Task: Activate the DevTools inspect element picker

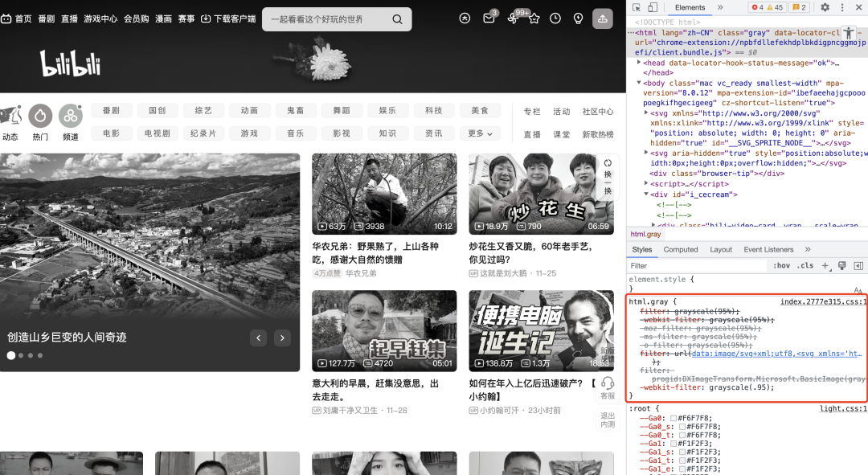Action: click(x=637, y=7)
